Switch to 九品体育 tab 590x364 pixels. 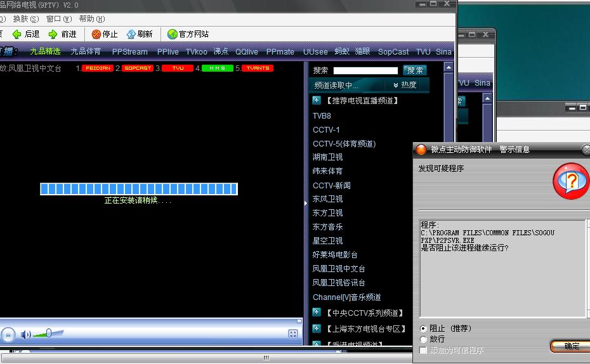86,51
